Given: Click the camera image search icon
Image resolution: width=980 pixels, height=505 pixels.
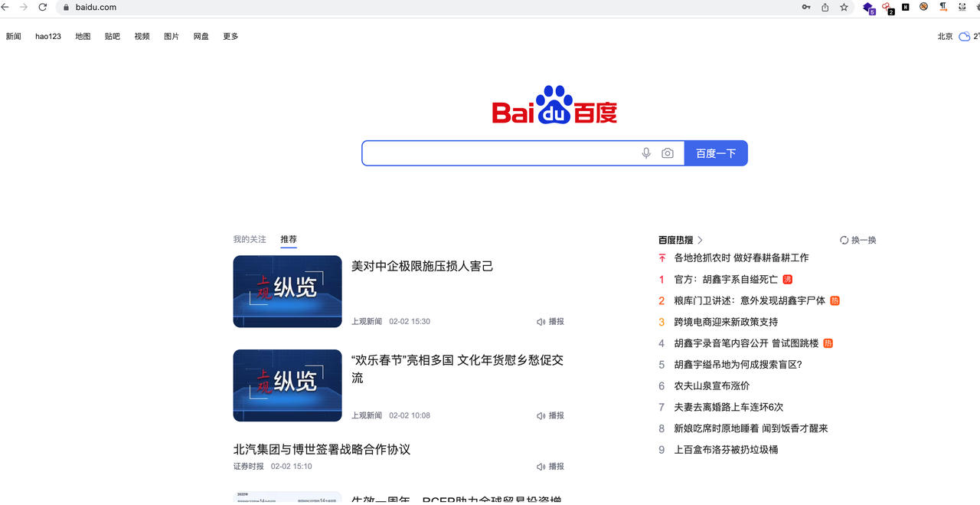Looking at the screenshot, I should pos(668,153).
